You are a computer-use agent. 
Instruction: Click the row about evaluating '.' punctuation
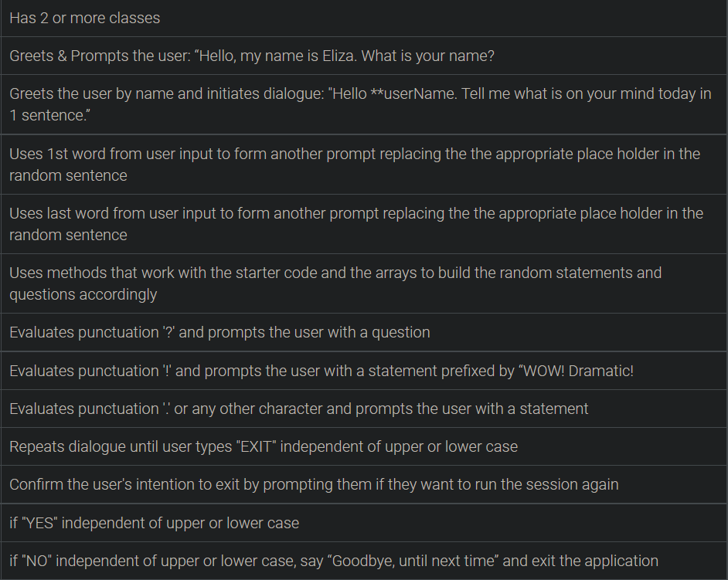tap(364, 409)
